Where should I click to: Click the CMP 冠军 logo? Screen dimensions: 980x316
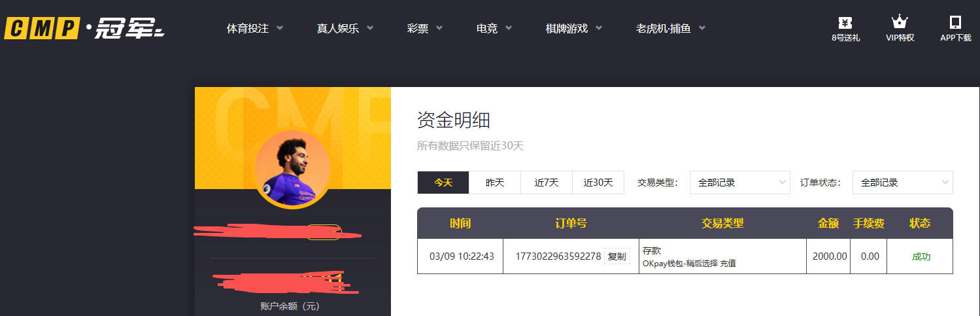coord(84,29)
